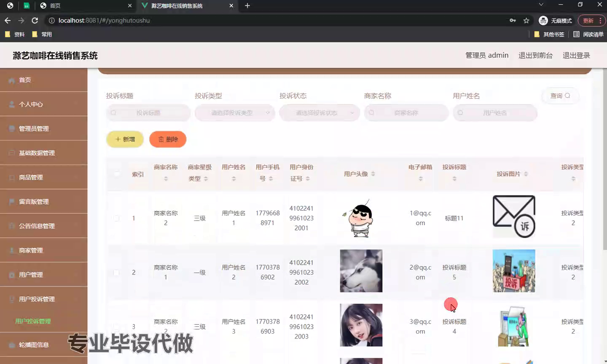607x364 pixels.
Task: Expand 商品管理 sidebar menu
Action: tap(44, 177)
